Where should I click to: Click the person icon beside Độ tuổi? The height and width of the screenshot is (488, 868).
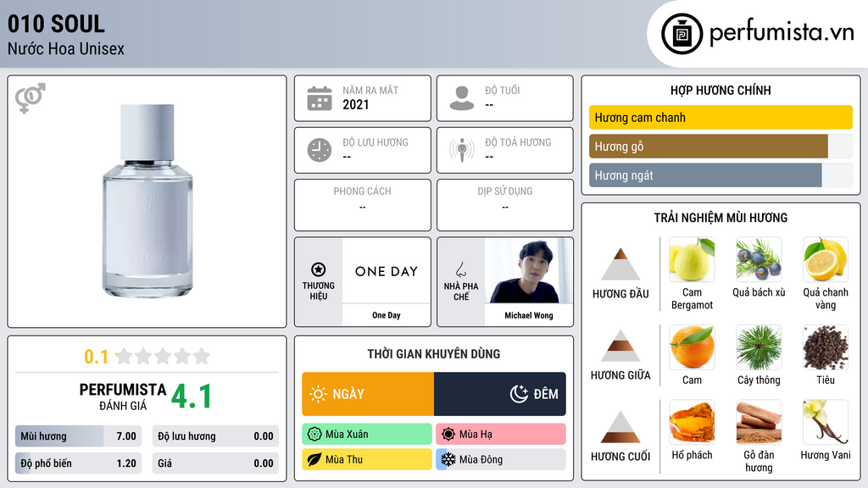(x=462, y=98)
